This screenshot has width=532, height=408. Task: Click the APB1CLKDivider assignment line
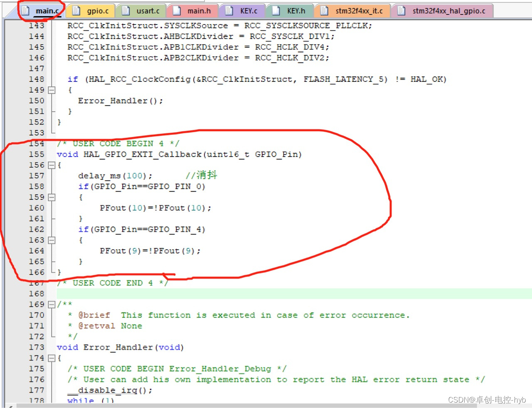(x=198, y=47)
